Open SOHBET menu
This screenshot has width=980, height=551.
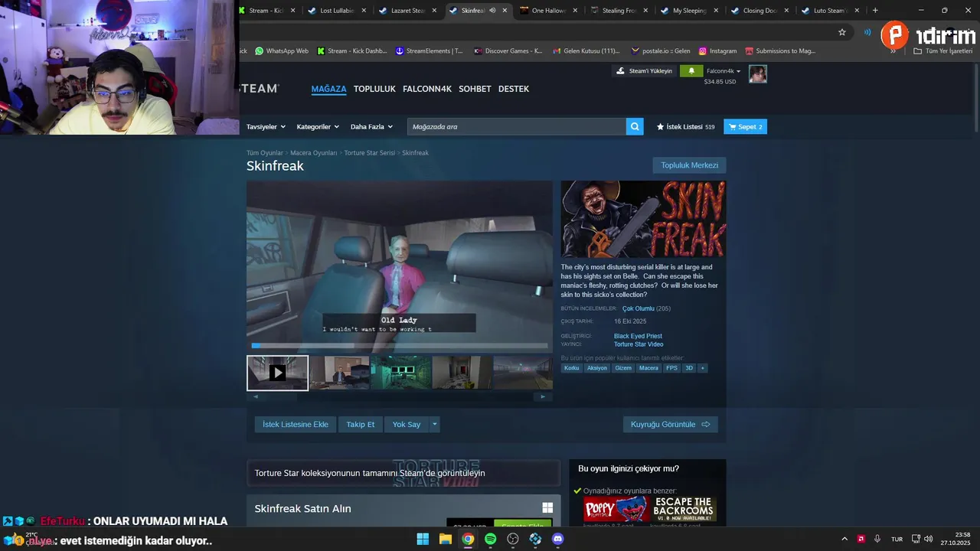475,89
